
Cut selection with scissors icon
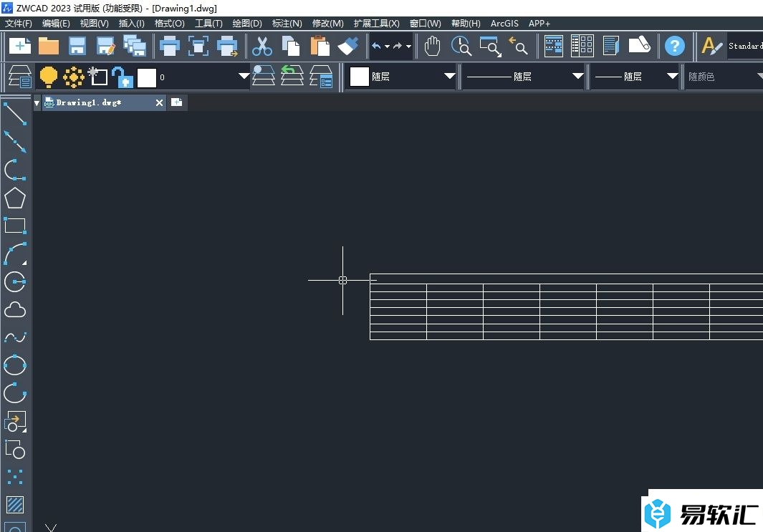coord(262,47)
